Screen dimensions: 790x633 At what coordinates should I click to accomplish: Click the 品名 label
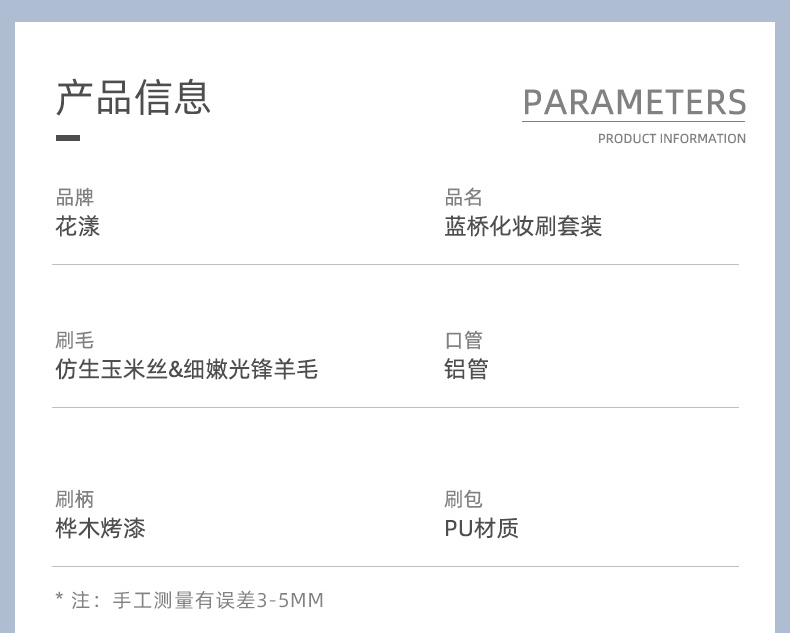click(463, 198)
